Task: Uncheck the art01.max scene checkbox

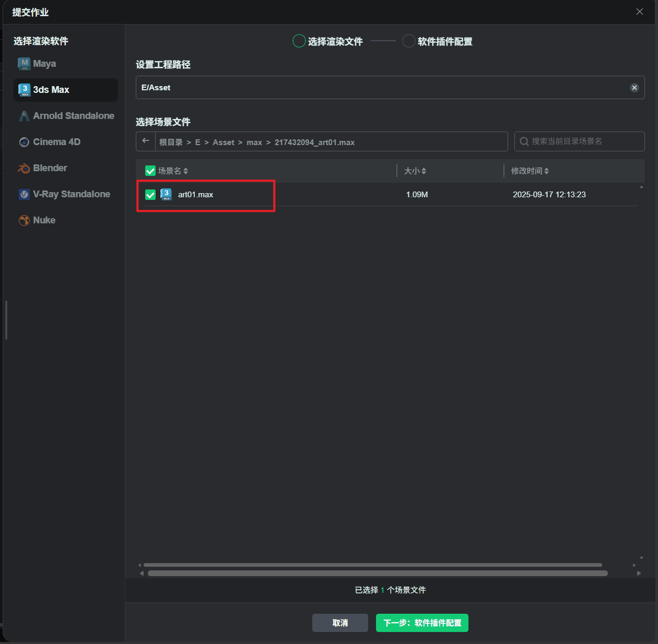Action: coord(150,195)
